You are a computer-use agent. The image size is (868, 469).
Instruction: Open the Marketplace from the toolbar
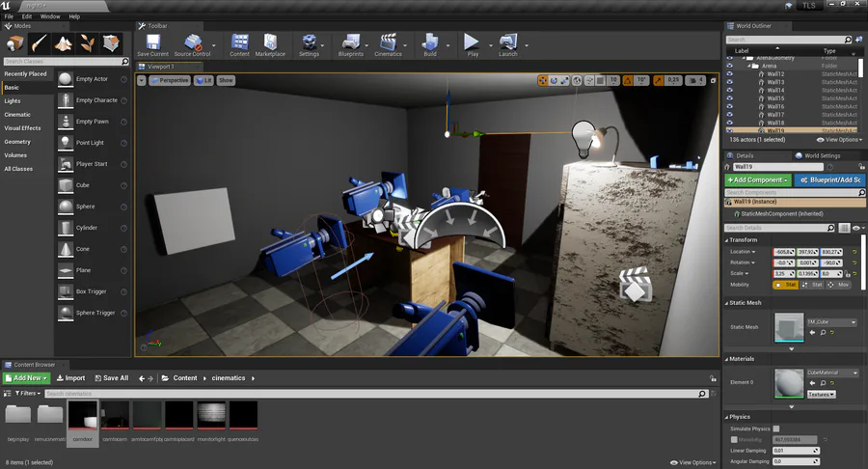point(270,44)
